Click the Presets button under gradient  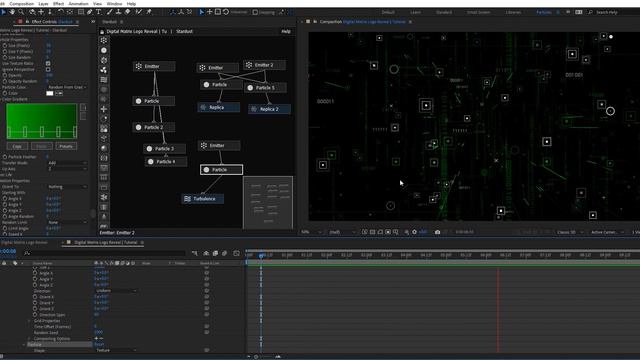[x=66, y=146]
